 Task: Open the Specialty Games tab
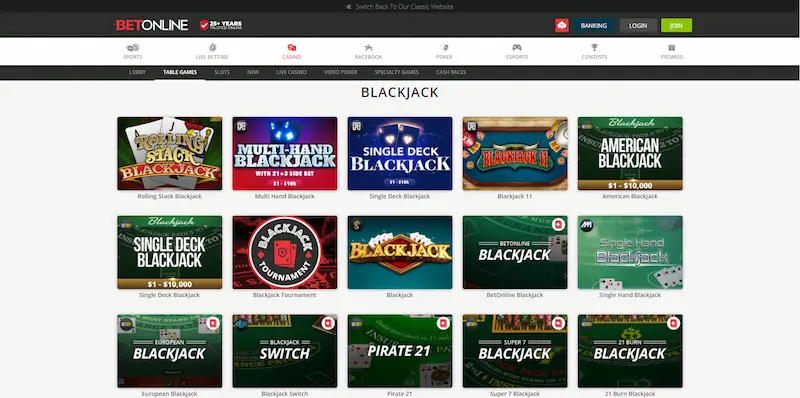[396, 72]
